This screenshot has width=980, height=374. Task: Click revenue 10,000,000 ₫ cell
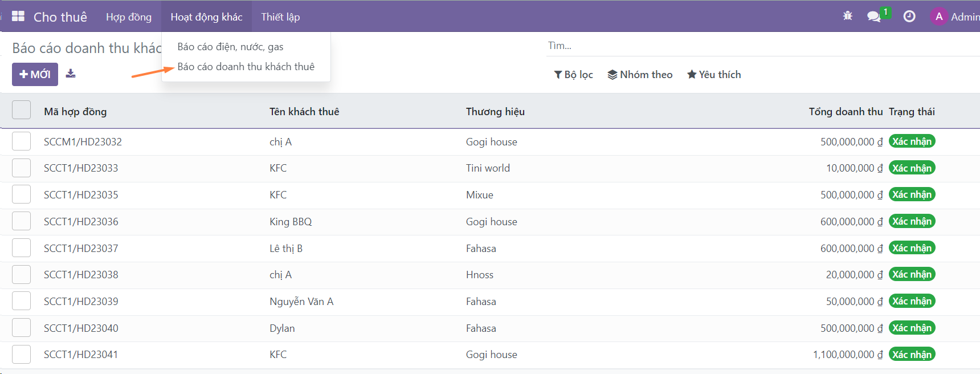click(855, 168)
